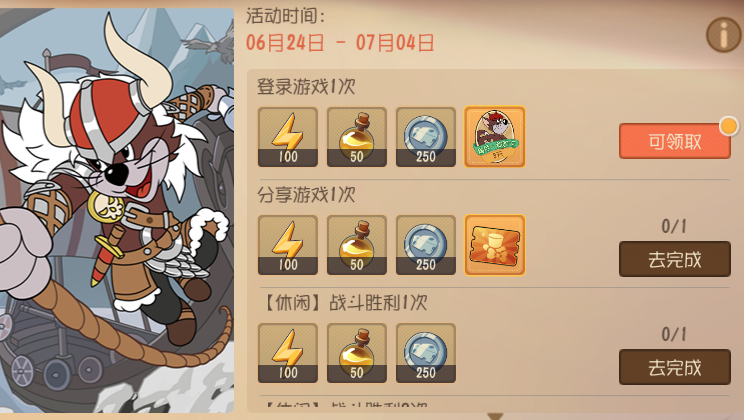Select gold potion 50 in login row
The width and height of the screenshot is (744, 420).
[357, 137]
